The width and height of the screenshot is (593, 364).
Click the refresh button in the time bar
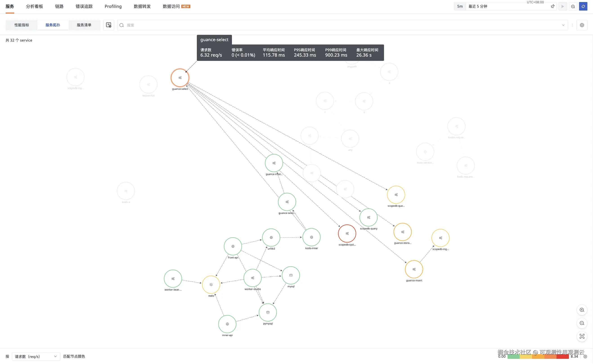click(x=583, y=7)
